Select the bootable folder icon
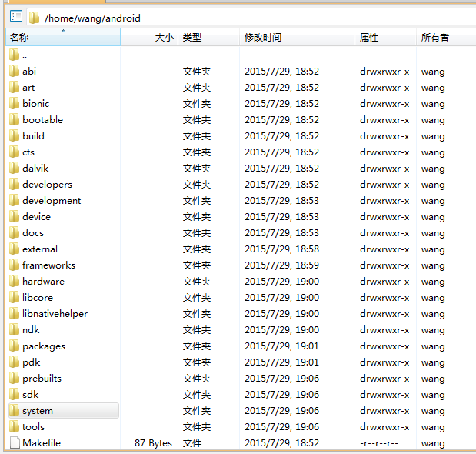 (x=15, y=119)
